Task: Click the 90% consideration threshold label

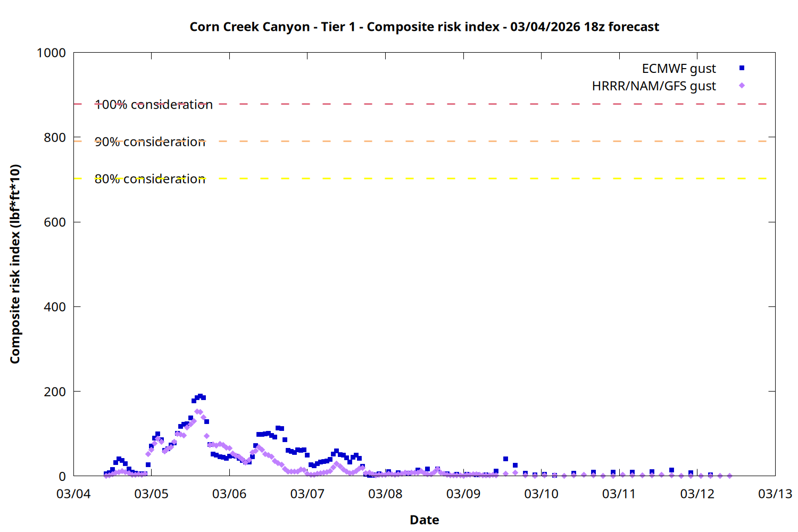Action: click(x=150, y=142)
